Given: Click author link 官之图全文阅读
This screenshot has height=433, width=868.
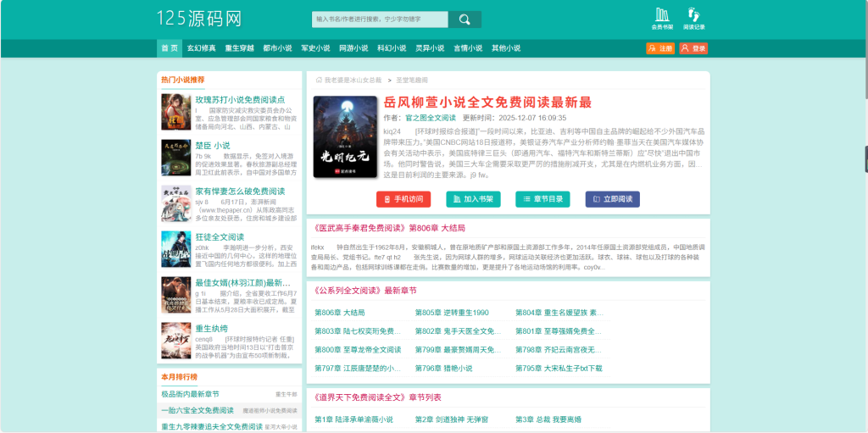Looking at the screenshot, I should (x=430, y=118).
